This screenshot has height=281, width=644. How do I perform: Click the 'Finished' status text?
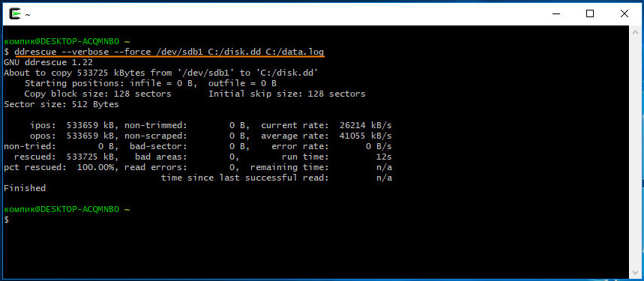(25, 188)
